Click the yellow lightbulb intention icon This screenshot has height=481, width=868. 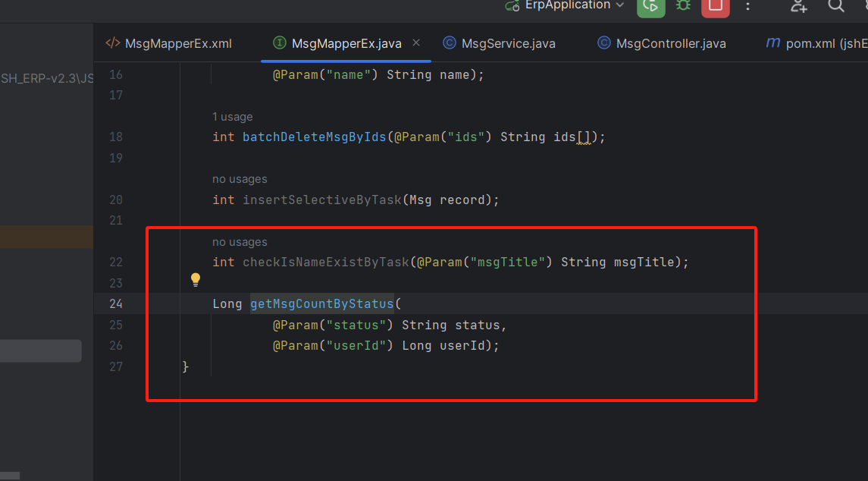click(x=196, y=279)
